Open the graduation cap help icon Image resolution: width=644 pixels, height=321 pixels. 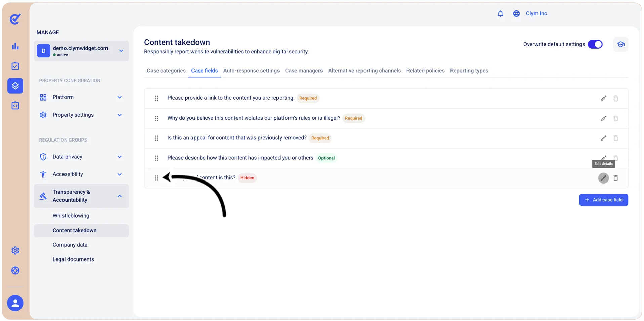620,44
